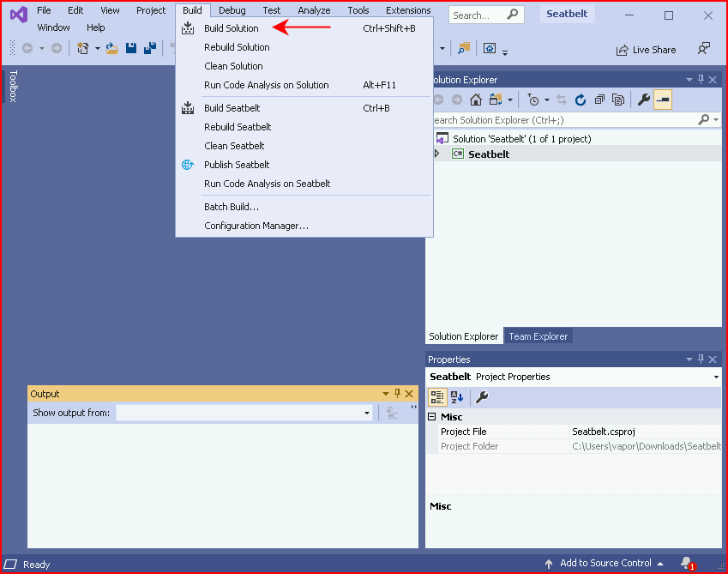Click Pending Changes Filter clock icon
The width and height of the screenshot is (728, 574).
[x=533, y=100]
